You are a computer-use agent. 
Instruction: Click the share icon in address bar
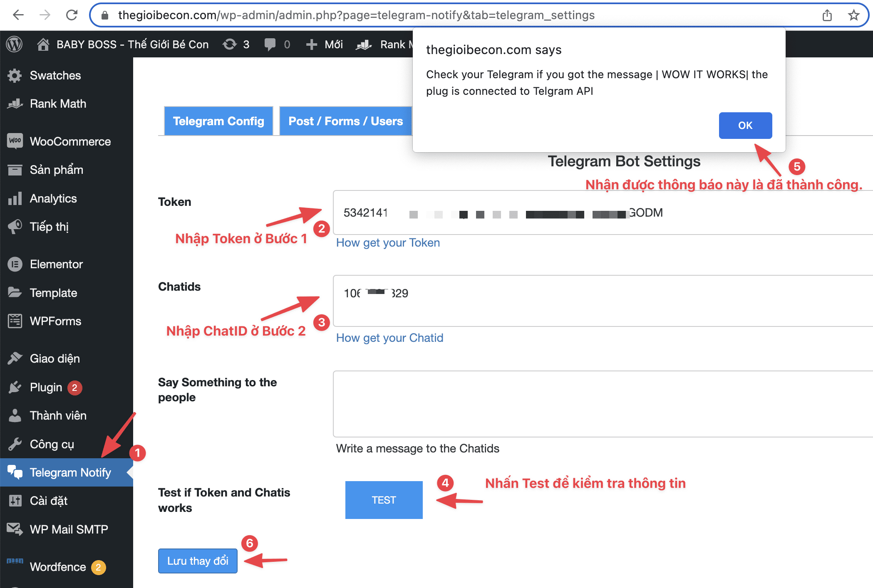tap(827, 15)
